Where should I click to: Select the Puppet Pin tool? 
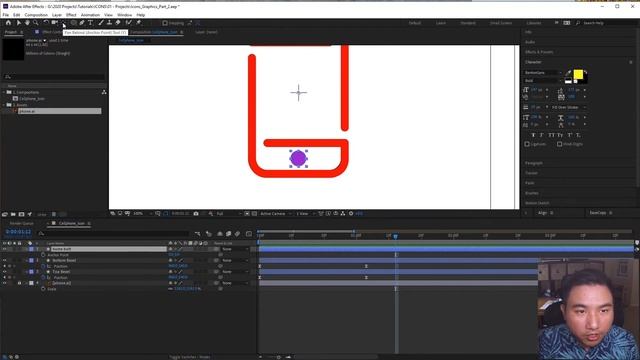[139, 23]
